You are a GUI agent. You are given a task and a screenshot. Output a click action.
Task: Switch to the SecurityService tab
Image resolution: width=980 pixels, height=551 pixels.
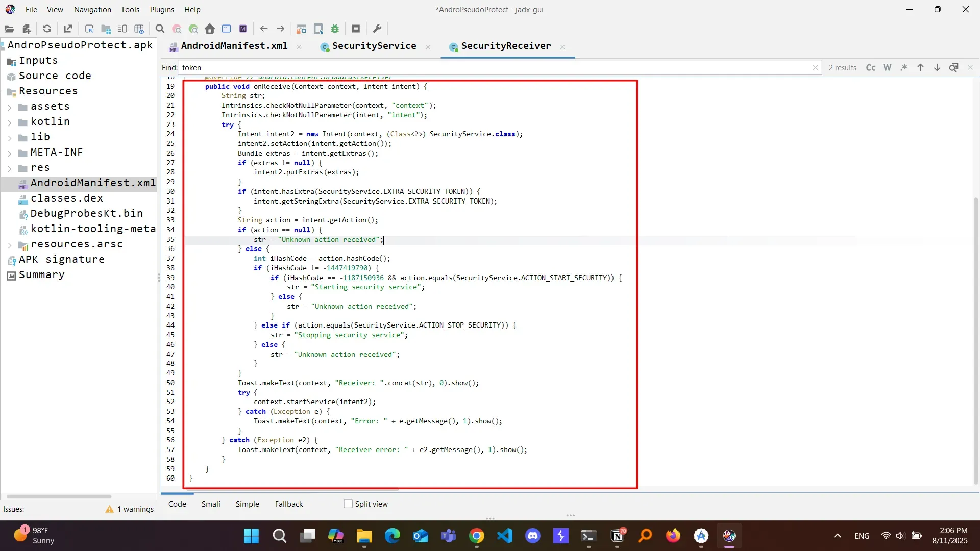374,46
